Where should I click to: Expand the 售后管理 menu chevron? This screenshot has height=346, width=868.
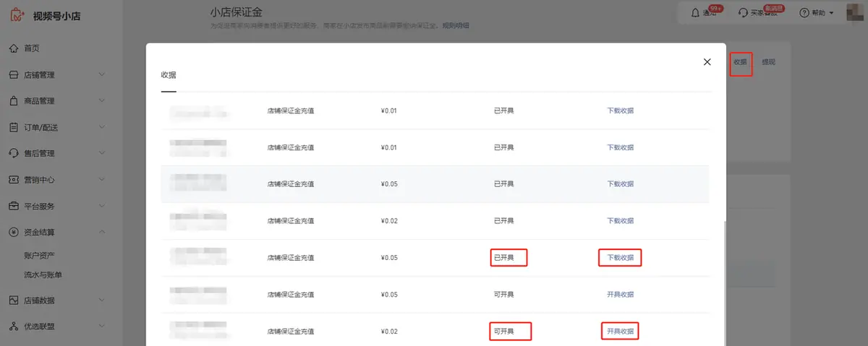pos(101,154)
